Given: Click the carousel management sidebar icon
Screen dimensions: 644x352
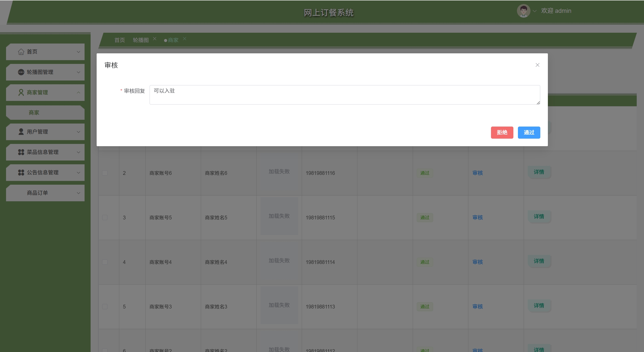Looking at the screenshot, I should [21, 72].
